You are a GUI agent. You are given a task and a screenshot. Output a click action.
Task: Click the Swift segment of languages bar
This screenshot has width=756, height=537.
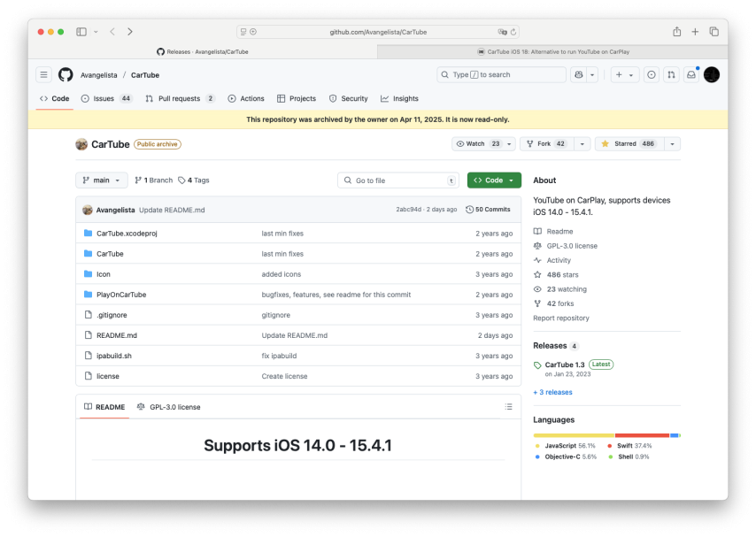[642, 435]
